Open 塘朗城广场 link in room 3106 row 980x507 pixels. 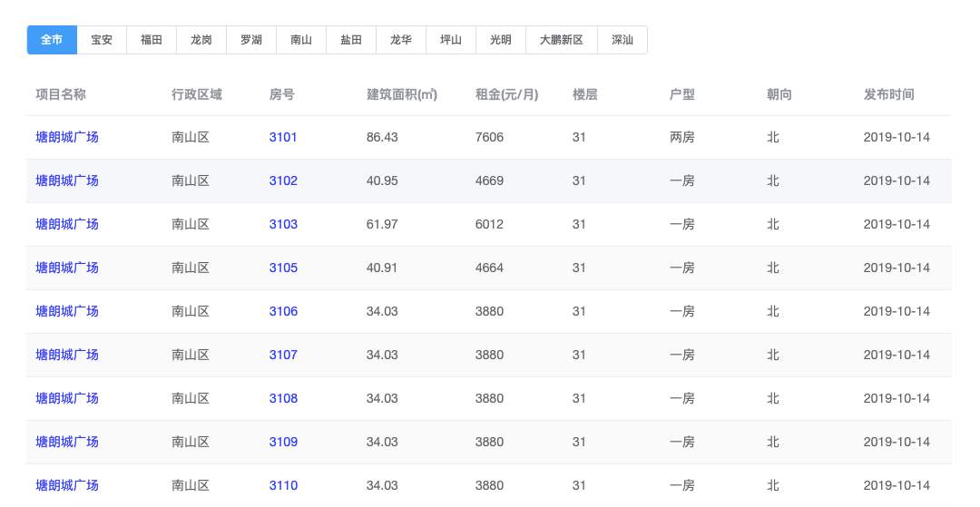(67, 312)
